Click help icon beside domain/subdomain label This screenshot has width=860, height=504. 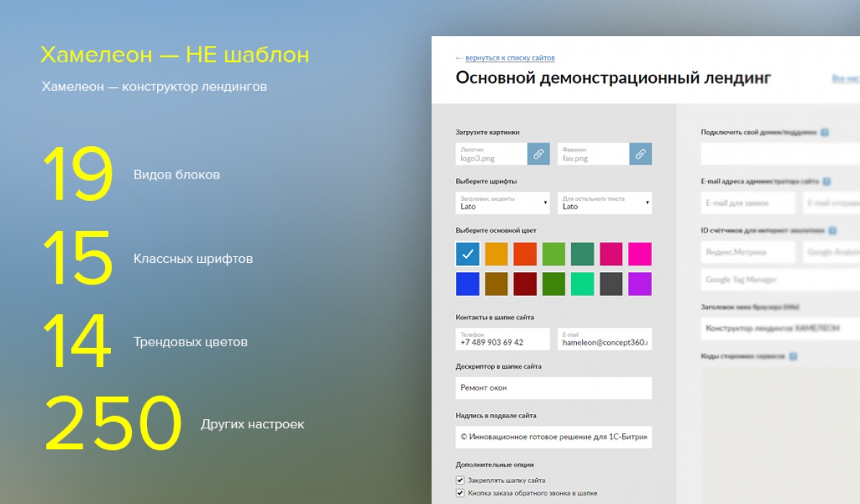[825, 132]
